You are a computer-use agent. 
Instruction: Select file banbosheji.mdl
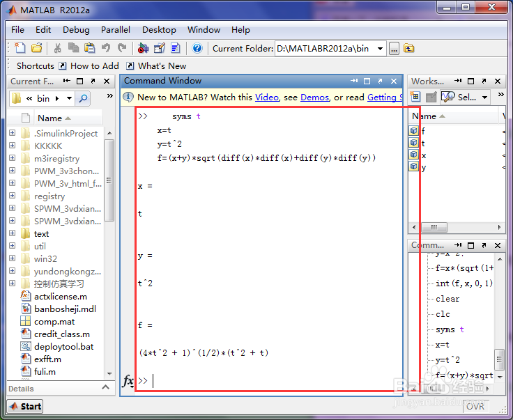(65, 309)
